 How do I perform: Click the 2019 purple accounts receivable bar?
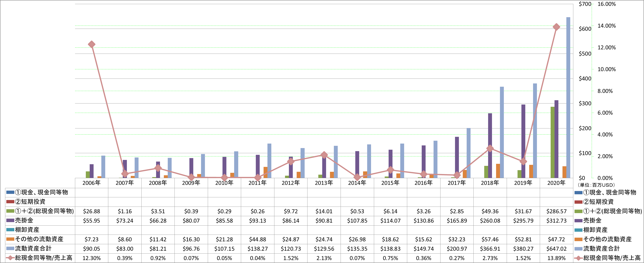point(523,141)
